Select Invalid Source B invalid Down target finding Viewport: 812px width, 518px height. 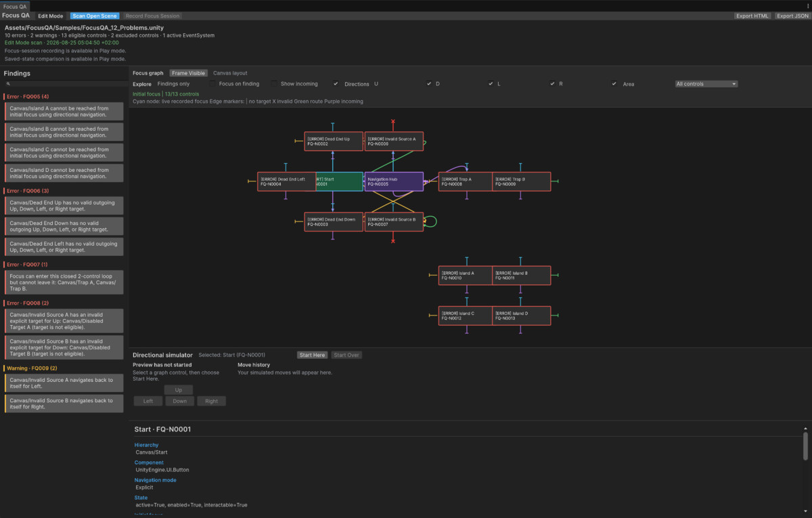click(x=64, y=347)
